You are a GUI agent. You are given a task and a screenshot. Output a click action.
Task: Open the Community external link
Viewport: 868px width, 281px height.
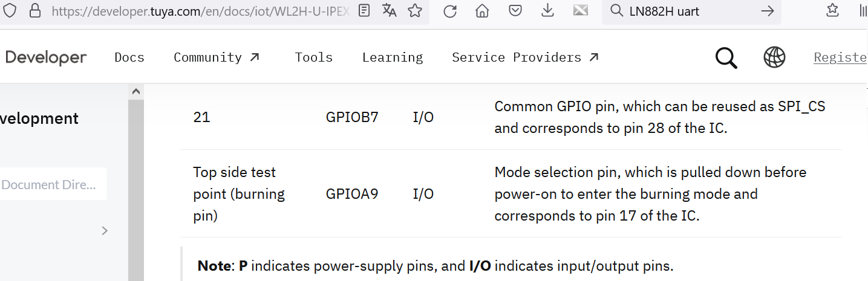click(x=217, y=57)
